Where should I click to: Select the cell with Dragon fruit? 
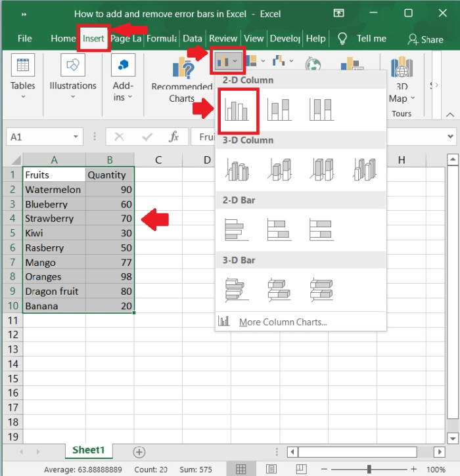(54, 292)
